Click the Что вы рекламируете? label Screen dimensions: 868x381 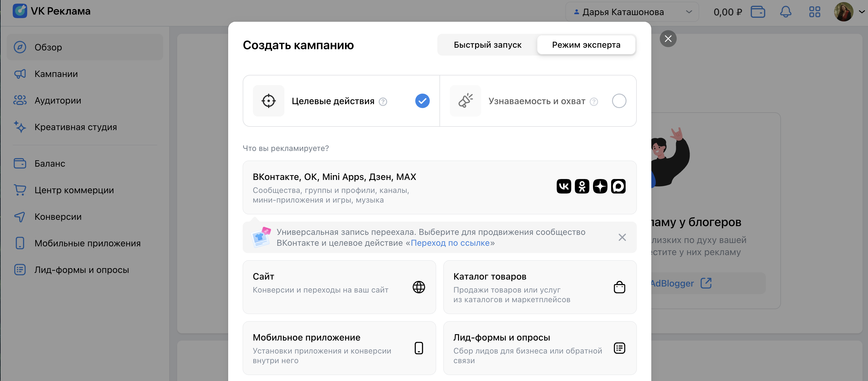(x=286, y=148)
